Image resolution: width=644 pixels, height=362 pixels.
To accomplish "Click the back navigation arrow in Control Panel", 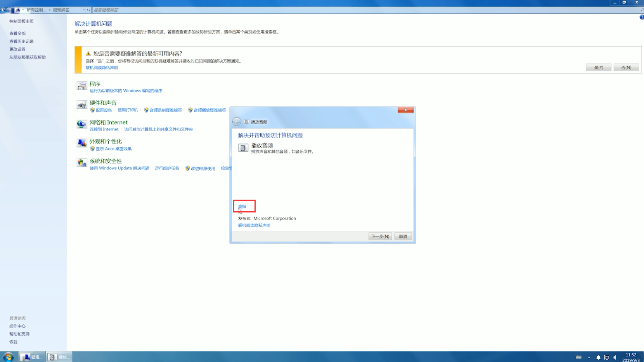I will [3, 10].
